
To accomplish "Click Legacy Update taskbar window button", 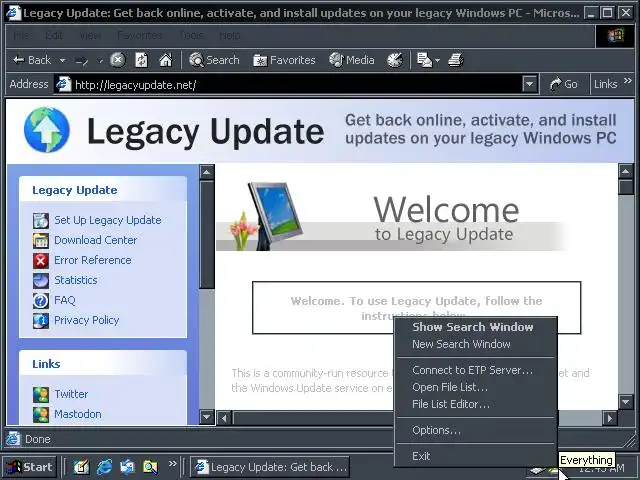I will tap(270, 467).
